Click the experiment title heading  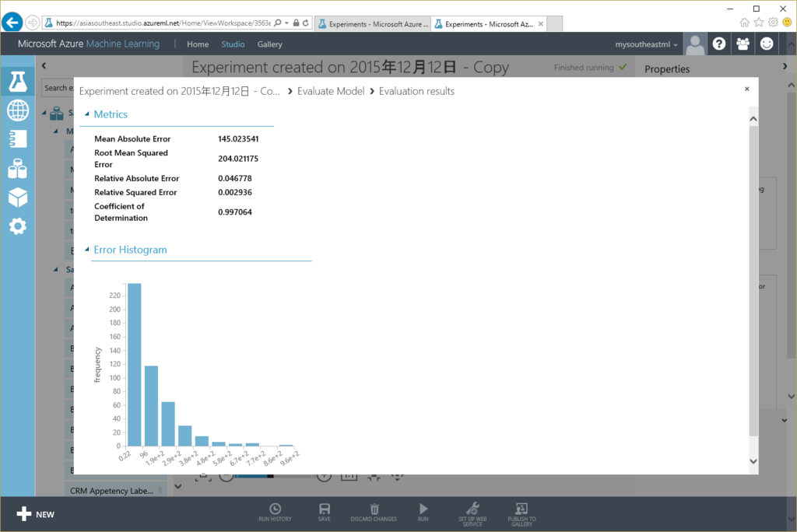[x=350, y=67]
